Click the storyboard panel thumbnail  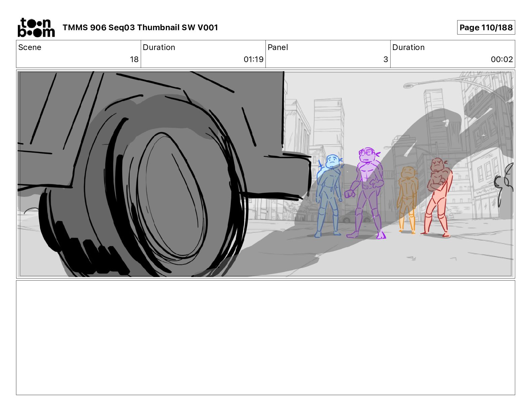tap(265, 174)
